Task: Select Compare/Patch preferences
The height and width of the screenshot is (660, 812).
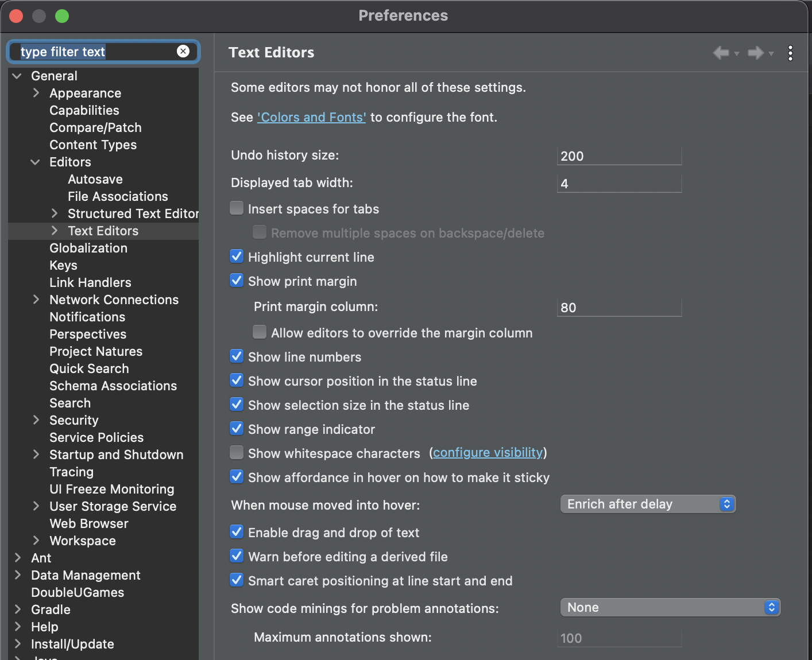Action: point(95,127)
